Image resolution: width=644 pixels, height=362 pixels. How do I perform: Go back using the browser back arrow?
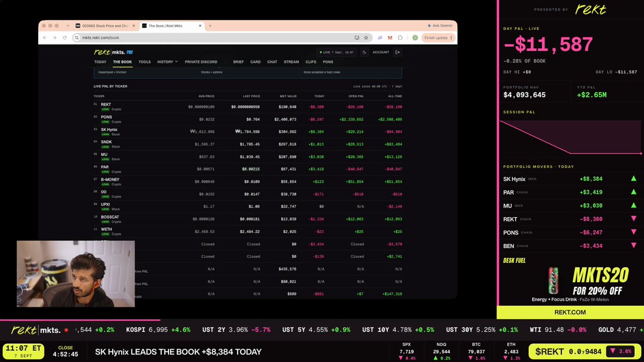(45, 38)
